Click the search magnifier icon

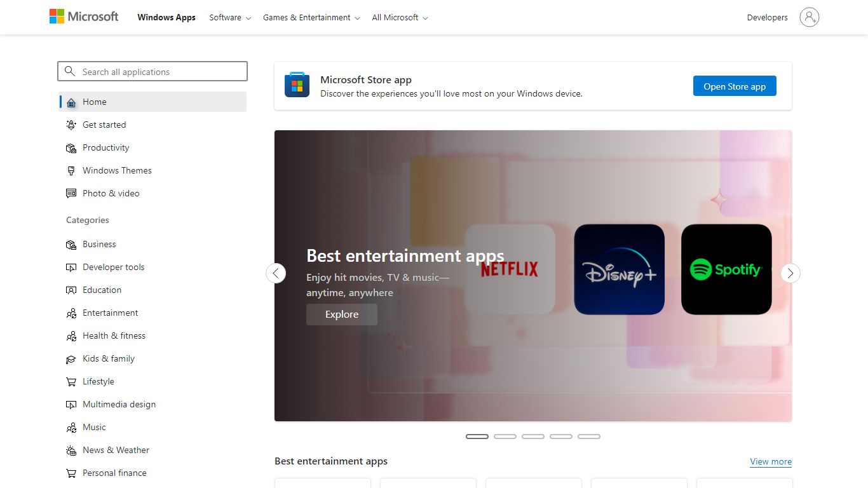[70, 72]
